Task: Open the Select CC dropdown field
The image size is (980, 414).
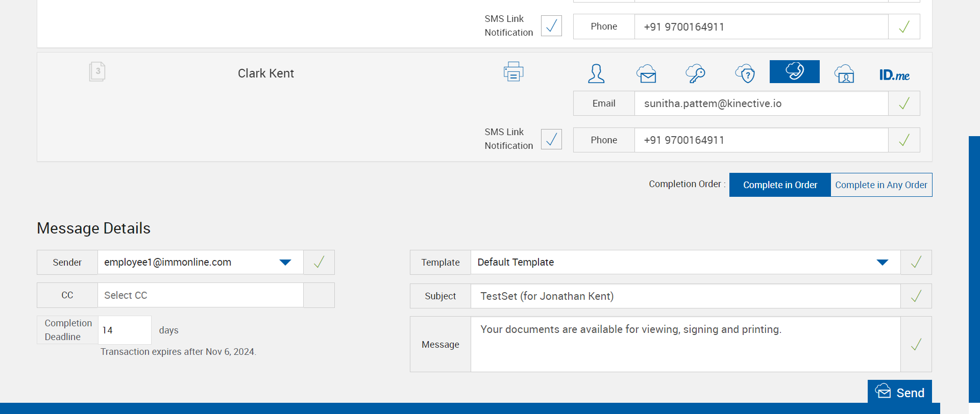Action: pyautogui.click(x=200, y=295)
